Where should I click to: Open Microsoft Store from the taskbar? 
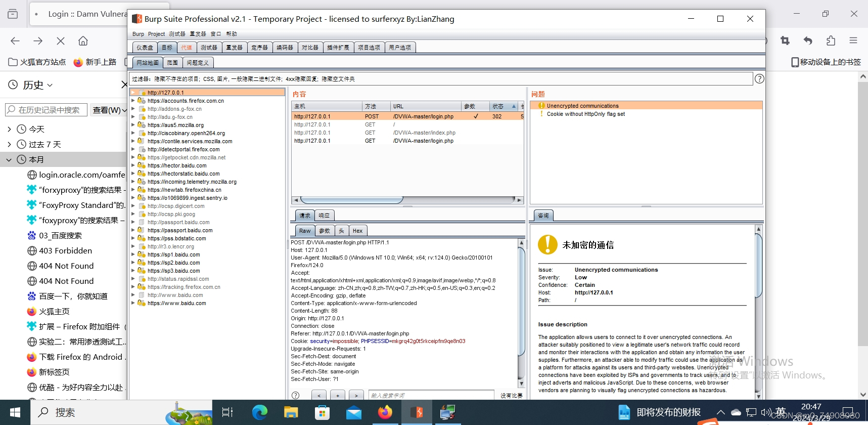pos(323,412)
